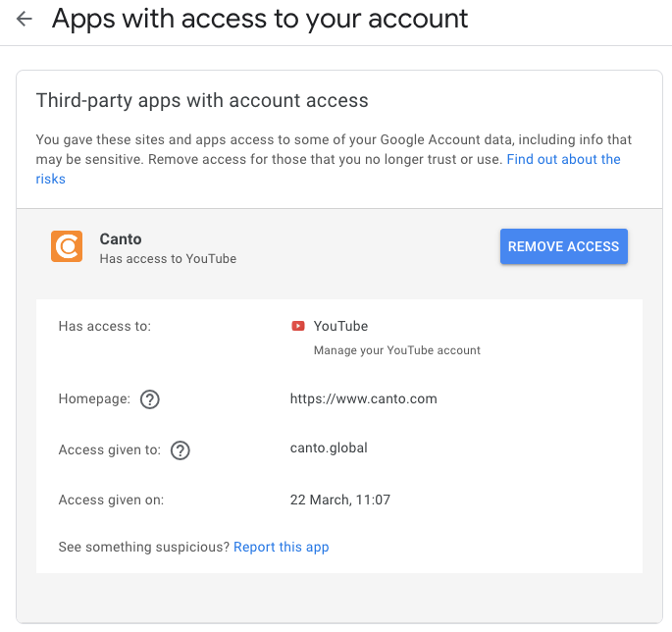Viewport: 672px width, 632px height.
Task: Click the orange Canto app logo
Action: (67, 246)
